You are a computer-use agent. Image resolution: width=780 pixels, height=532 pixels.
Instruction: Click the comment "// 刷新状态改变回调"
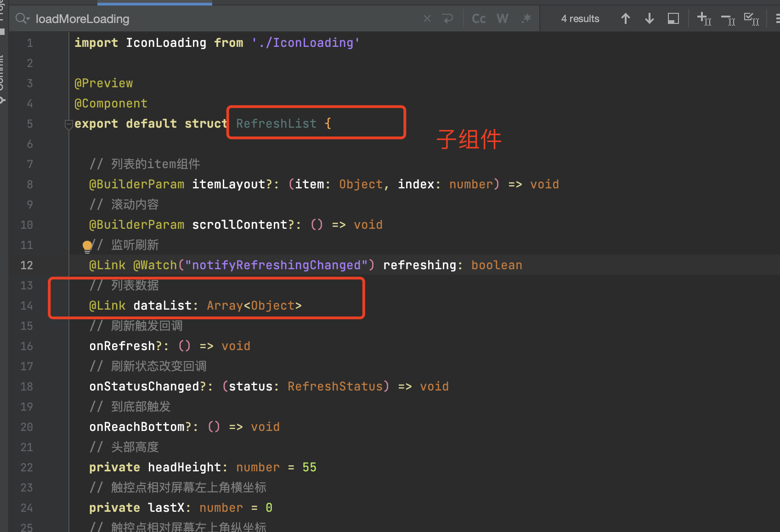[148, 366]
